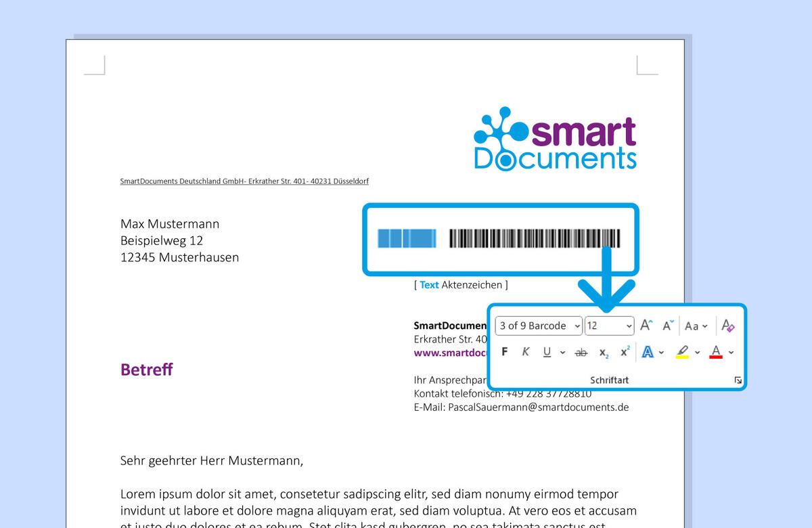Toggle superscript formatting
Screen dimensions: 812x528
pos(625,352)
